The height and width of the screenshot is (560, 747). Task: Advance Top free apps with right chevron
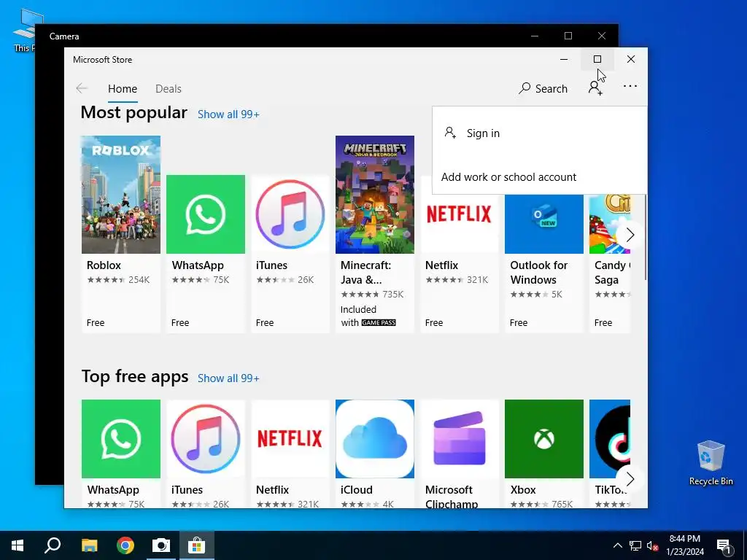[x=630, y=479]
